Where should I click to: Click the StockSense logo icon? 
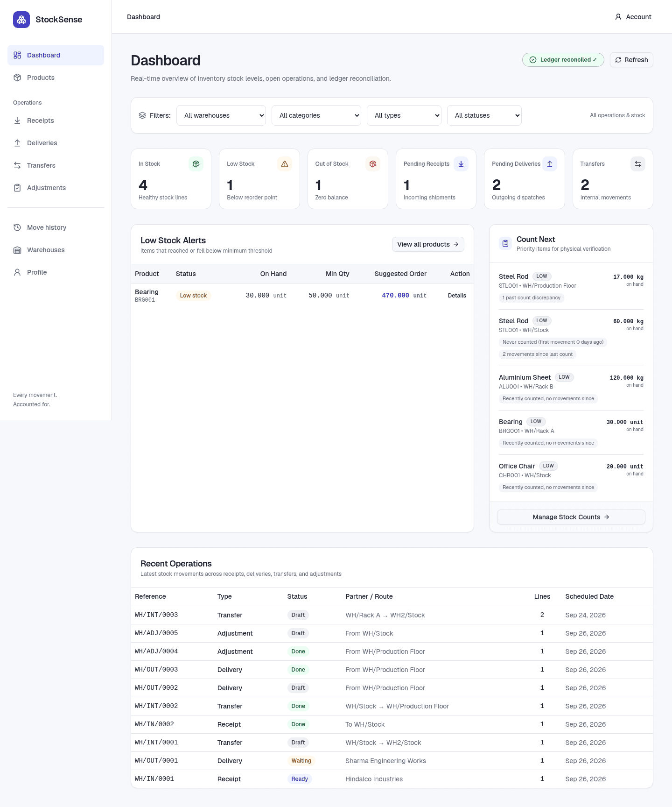pos(21,20)
